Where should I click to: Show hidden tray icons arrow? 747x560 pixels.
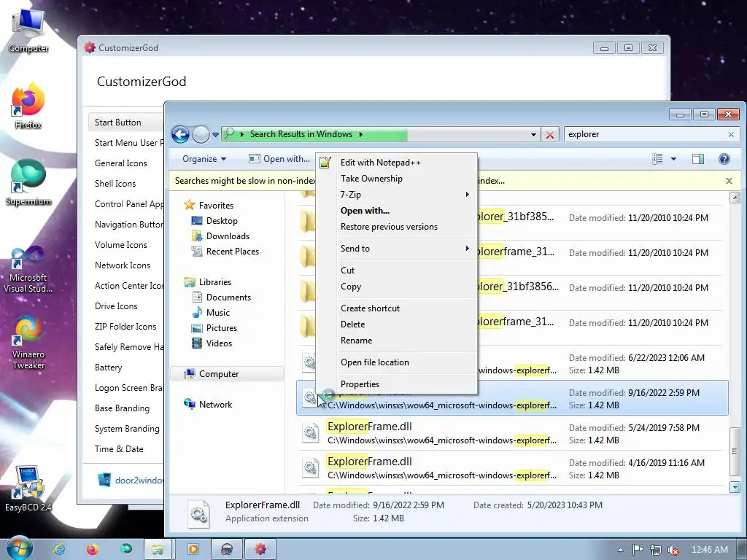(620, 550)
